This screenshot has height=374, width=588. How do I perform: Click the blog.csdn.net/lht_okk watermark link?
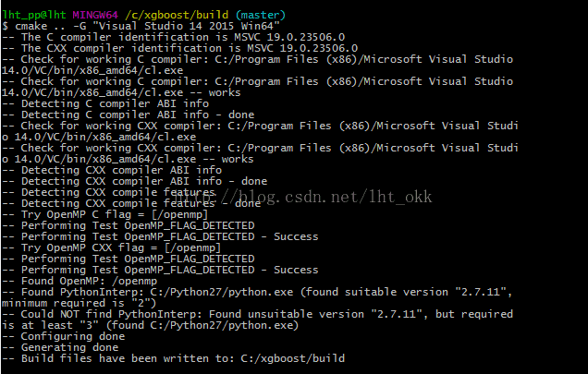(304, 197)
